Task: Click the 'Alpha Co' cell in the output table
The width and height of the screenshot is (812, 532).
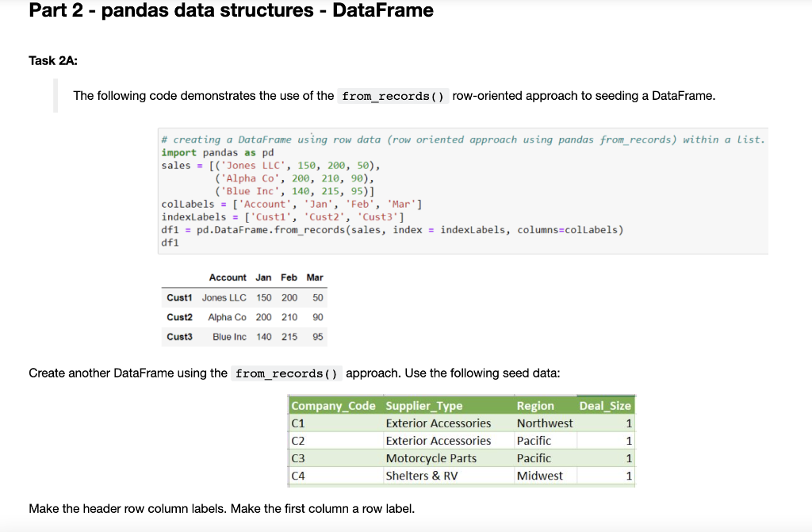Action: (227, 317)
